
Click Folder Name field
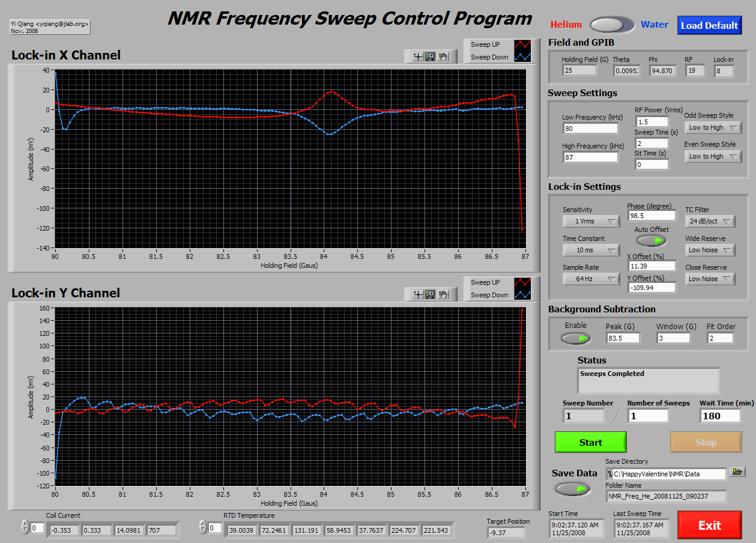[x=666, y=497]
